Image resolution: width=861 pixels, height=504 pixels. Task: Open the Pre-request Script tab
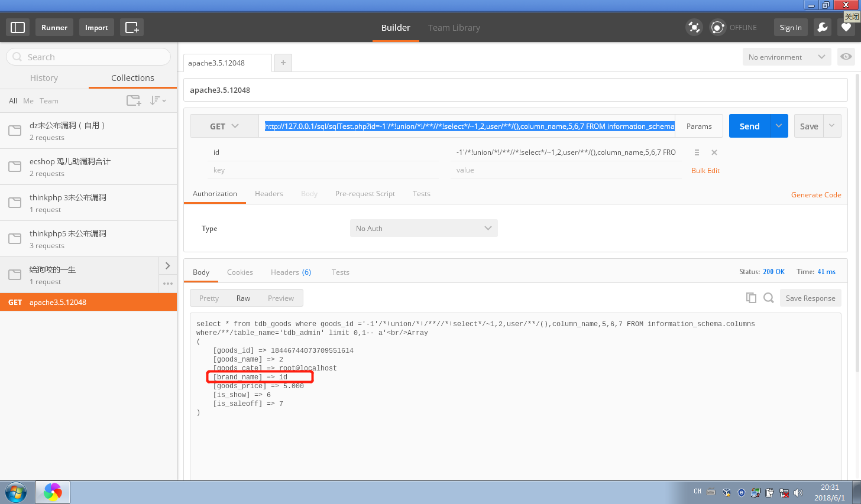365,194
